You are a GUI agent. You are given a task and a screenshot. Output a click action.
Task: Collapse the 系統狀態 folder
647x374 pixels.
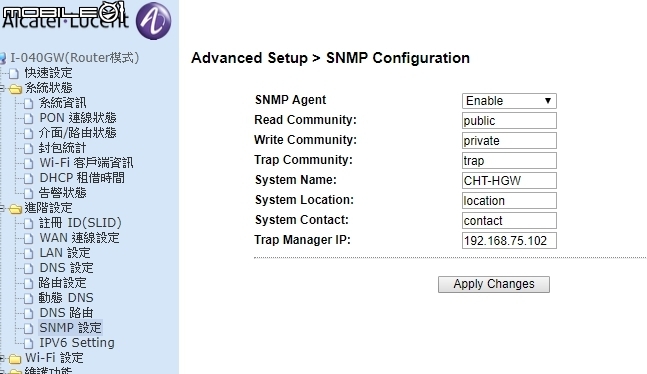2,88
